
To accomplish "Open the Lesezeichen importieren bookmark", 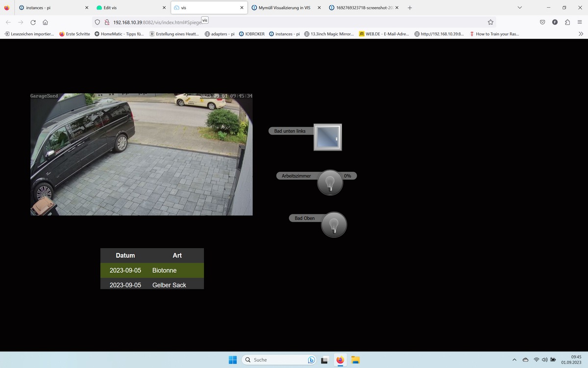I will click(x=29, y=34).
